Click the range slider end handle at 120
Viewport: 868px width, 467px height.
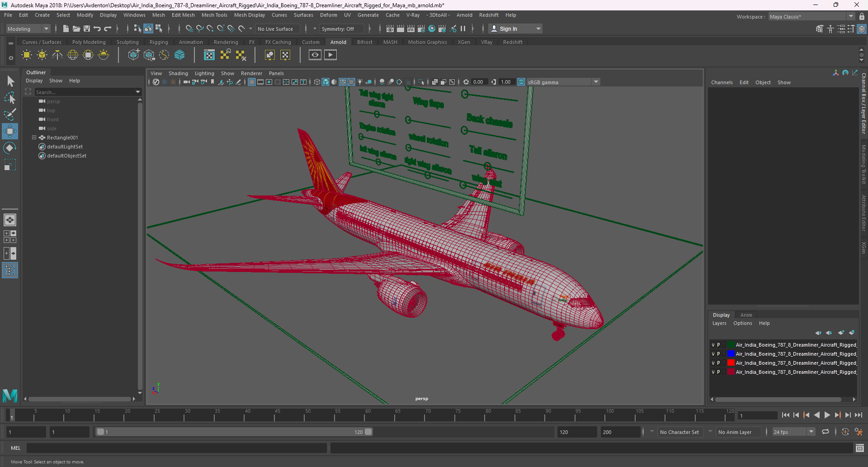click(x=368, y=432)
